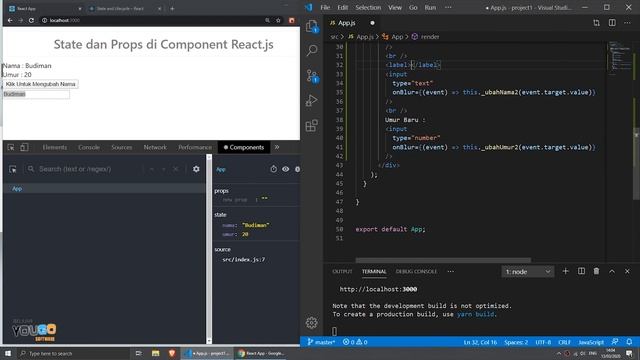Switch to Network tab in DevTools

click(x=155, y=147)
